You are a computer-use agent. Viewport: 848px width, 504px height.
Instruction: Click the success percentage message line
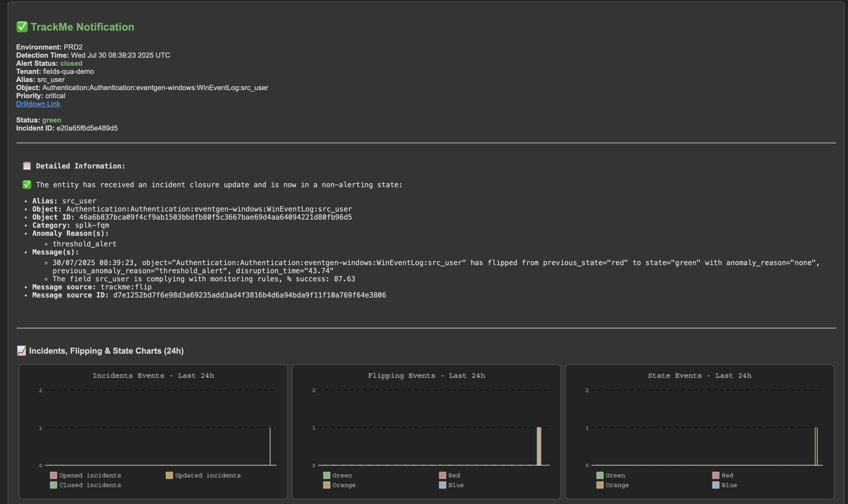tap(204, 279)
